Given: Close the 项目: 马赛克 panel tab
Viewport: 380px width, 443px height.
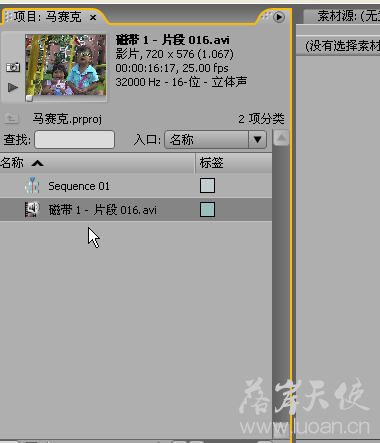Looking at the screenshot, I should tap(93, 17).
